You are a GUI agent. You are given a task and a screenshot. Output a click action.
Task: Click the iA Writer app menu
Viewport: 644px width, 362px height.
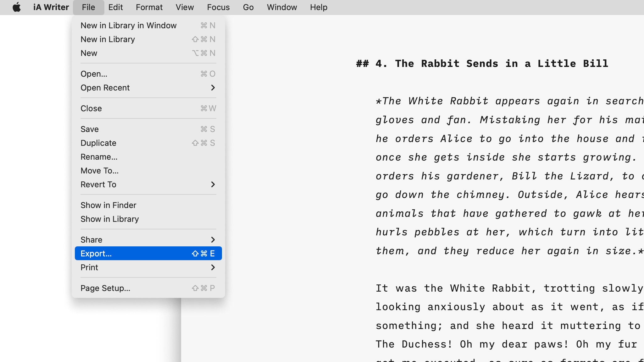coord(51,7)
